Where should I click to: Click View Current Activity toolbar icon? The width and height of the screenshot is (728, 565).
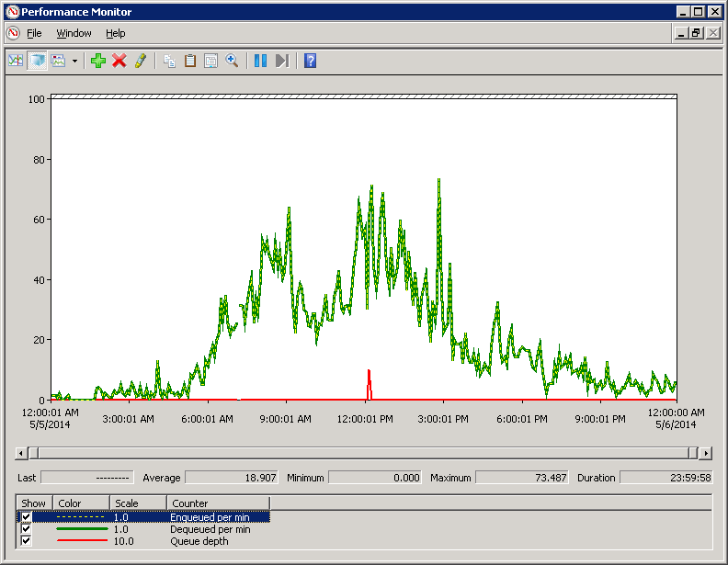point(16,61)
